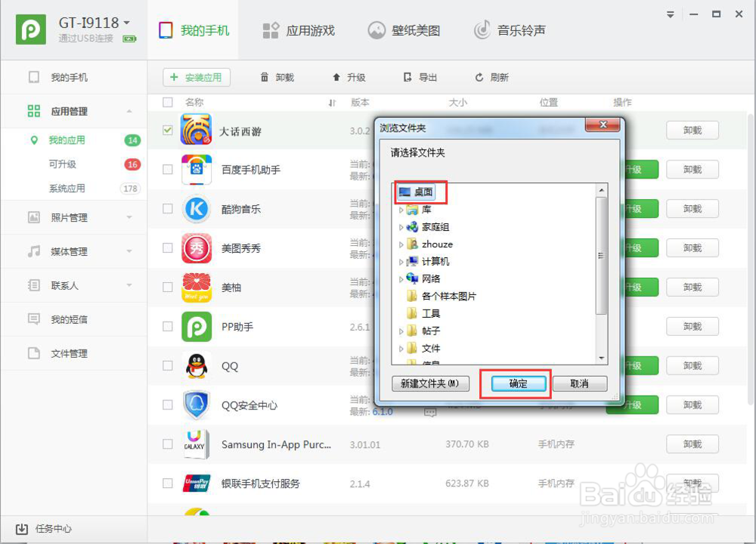Click the 刷新 refresh toolbar icon
The image size is (756, 544).
pyautogui.click(x=479, y=77)
